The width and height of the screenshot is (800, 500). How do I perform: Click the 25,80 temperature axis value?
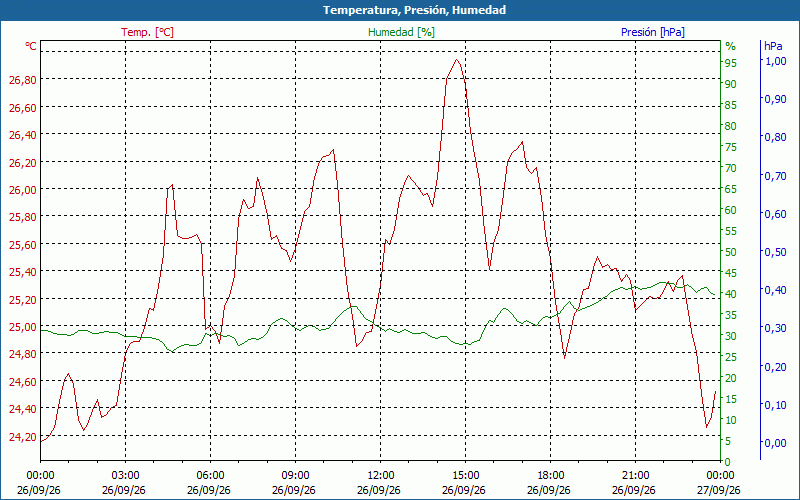click(23, 217)
